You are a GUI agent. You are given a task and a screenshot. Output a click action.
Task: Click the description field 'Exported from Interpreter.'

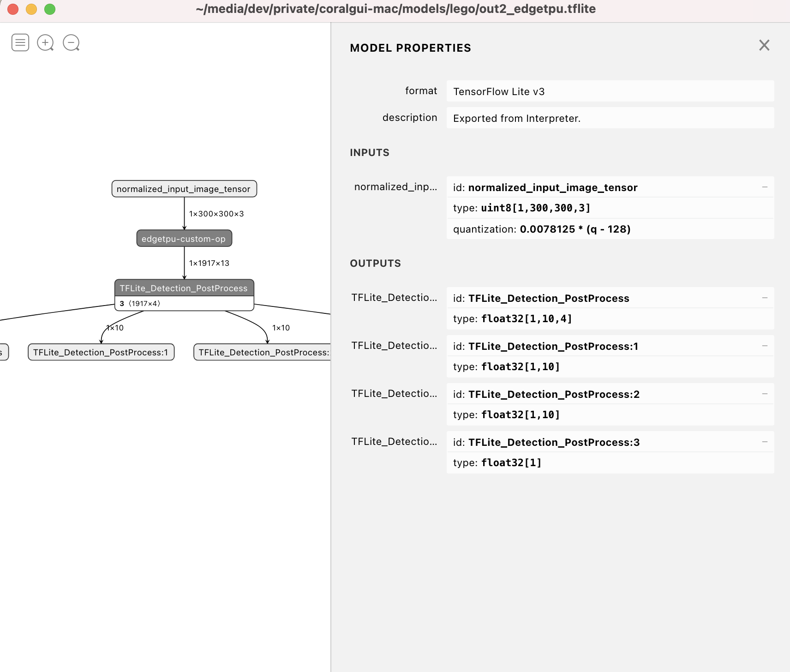coord(610,118)
